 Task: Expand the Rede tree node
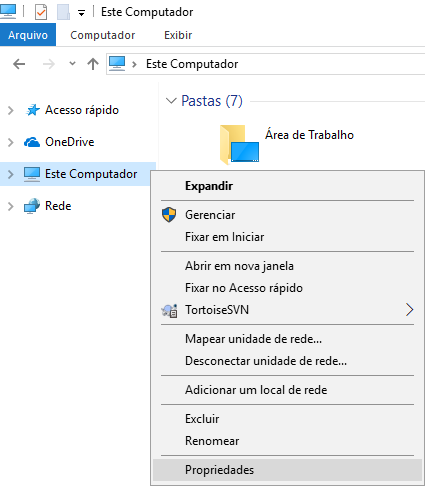point(11,206)
